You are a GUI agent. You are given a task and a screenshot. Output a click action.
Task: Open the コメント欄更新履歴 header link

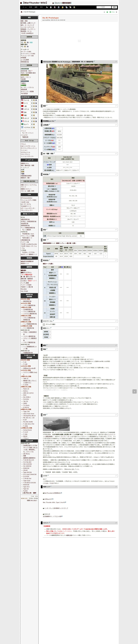click(x=63, y=3)
